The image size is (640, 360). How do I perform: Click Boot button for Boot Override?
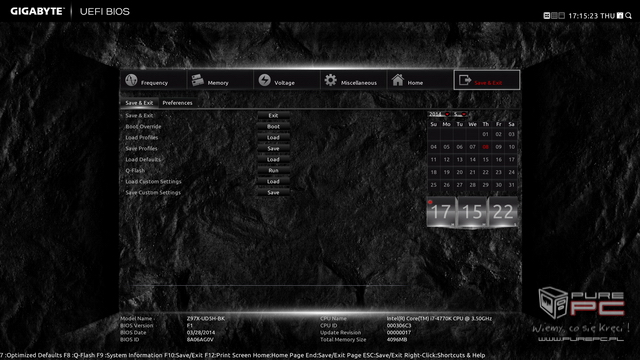[273, 127]
